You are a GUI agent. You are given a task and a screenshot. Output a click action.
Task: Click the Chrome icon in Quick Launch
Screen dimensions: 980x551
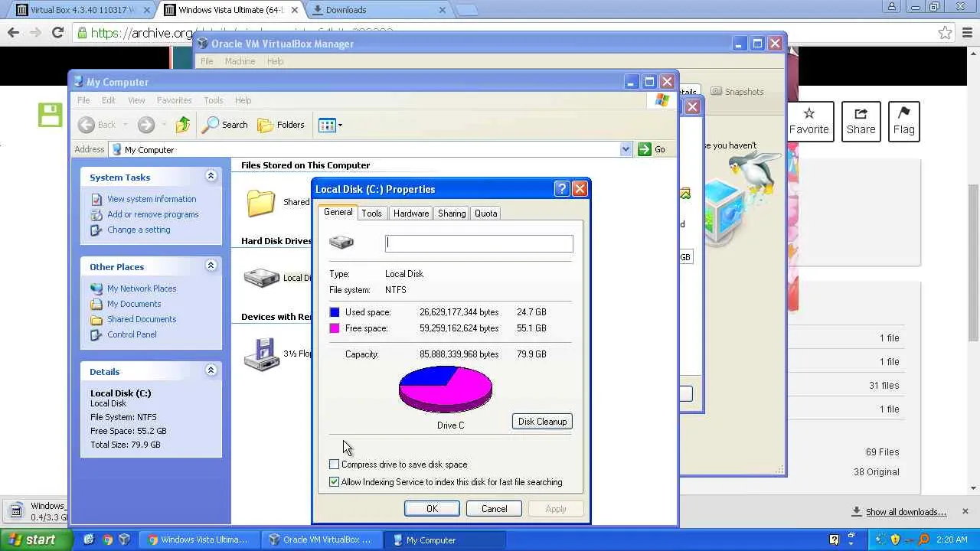(x=107, y=540)
